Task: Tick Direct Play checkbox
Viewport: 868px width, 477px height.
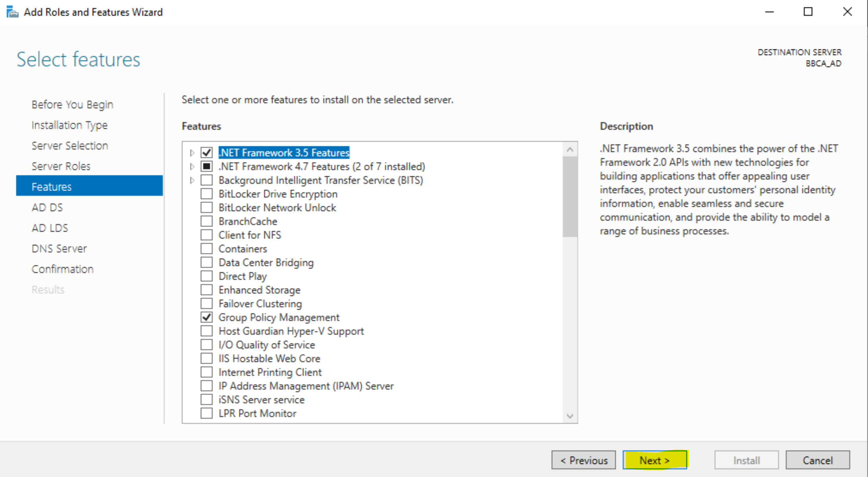Action: coord(207,276)
